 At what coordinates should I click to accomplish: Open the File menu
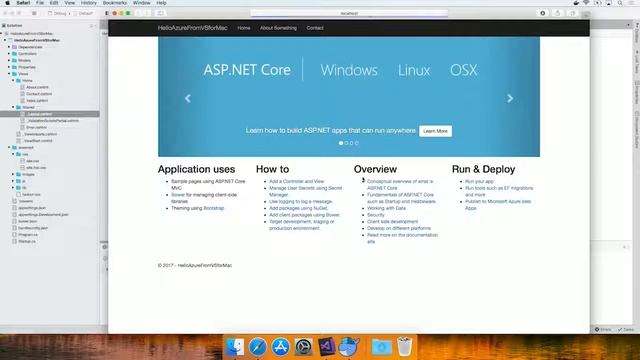pos(40,3)
